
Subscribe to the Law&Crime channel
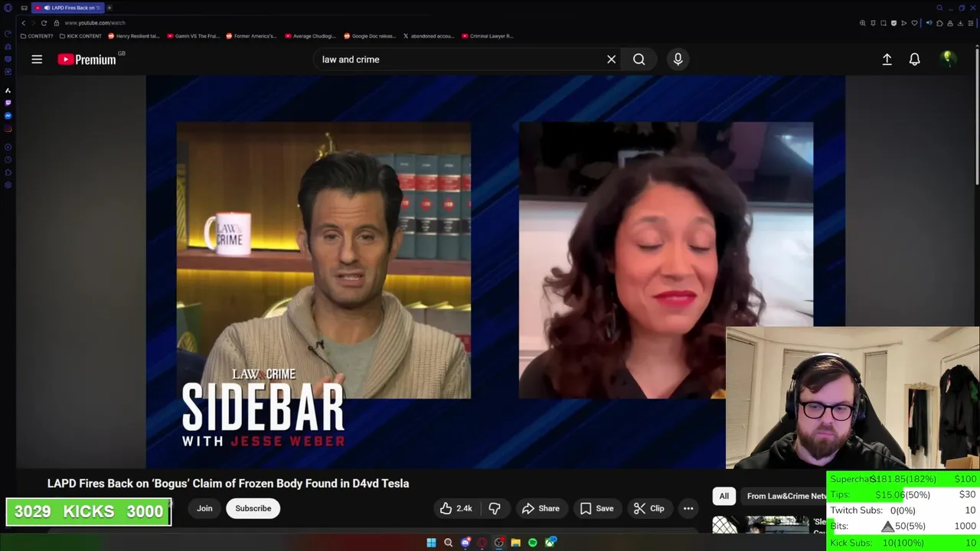253,508
